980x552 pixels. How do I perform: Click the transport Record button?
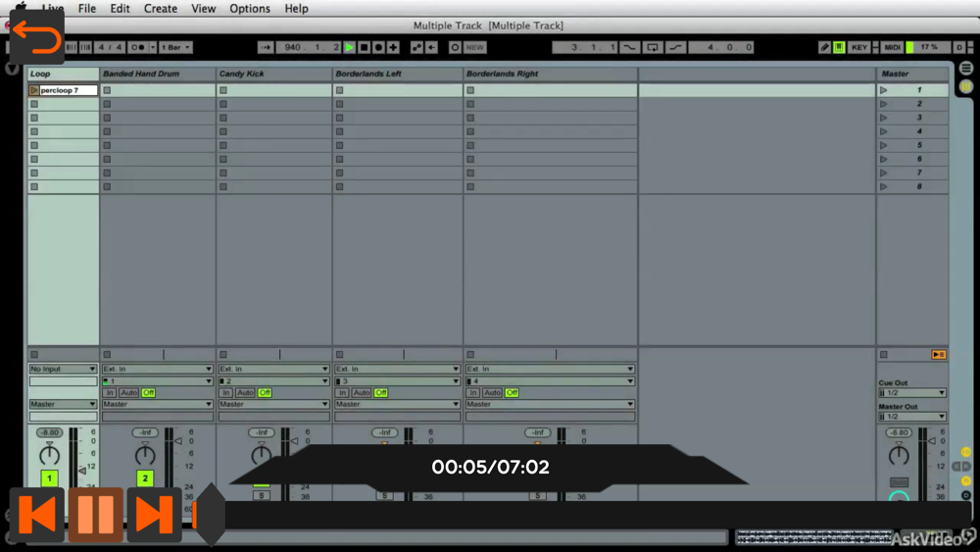[378, 47]
